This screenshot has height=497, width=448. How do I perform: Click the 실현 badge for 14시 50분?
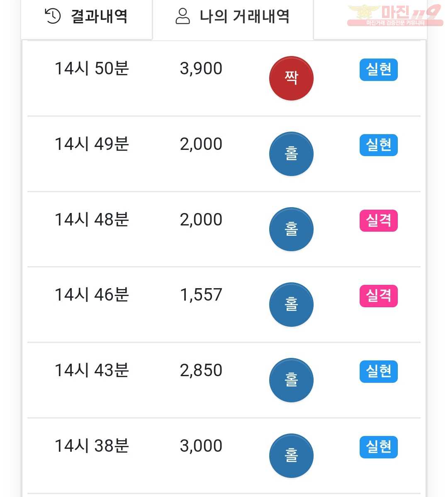pos(379,70)
